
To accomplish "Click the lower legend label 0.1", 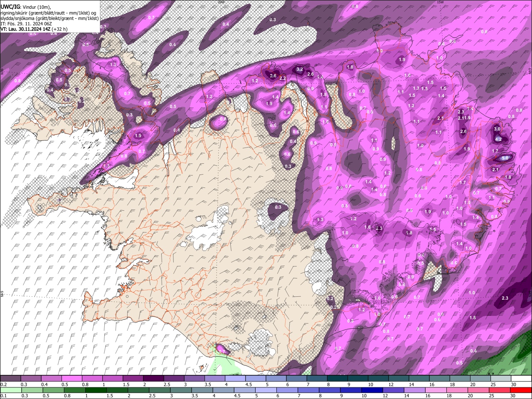I will [3, 396].
